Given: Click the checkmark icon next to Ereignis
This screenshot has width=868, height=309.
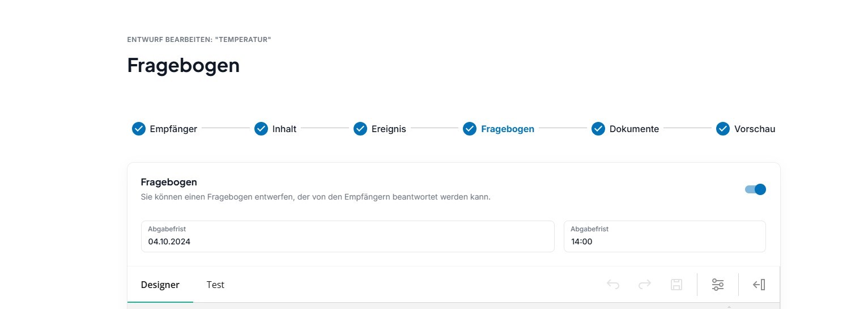Looking at the screenshot, I should [360, 129].
